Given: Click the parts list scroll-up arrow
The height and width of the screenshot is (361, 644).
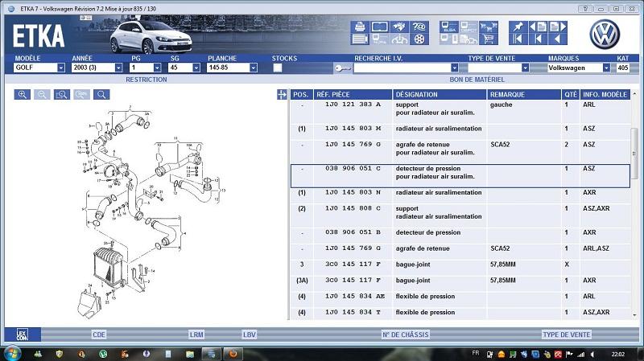Looking at the screenshot, I should pos(634,94).
